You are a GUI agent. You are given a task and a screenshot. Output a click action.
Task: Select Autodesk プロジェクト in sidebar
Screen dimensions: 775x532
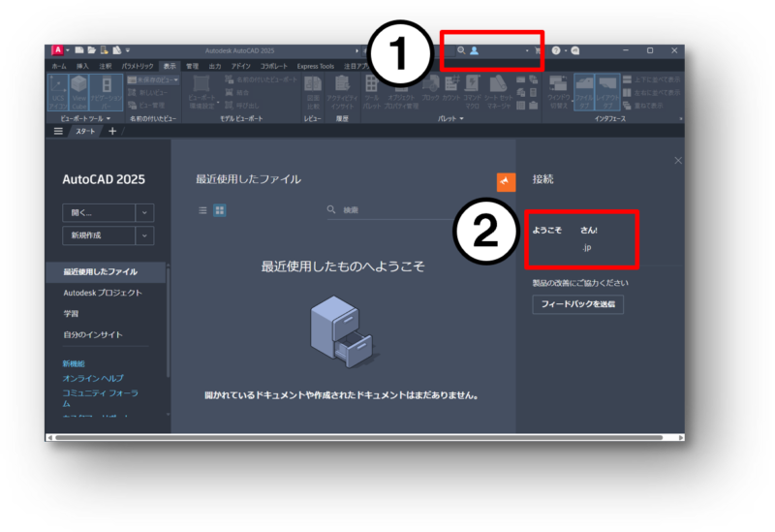[x=103, y=293]
